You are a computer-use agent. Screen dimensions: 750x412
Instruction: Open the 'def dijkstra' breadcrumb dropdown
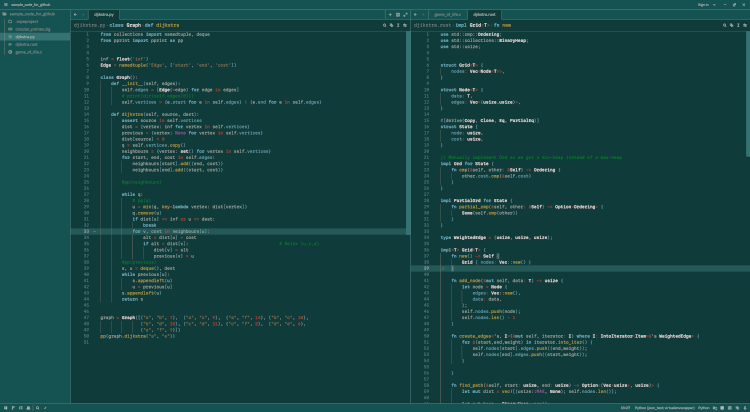click(x=162, y=25)
